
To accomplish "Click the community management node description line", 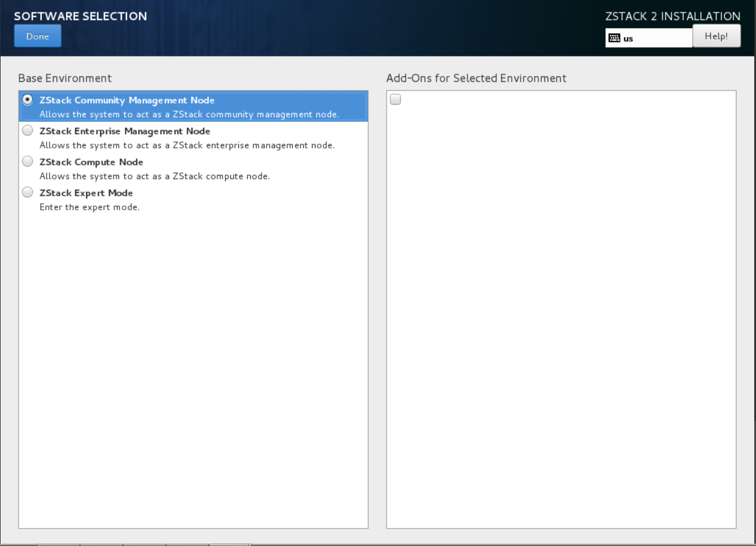I will [x=189, y=114].
